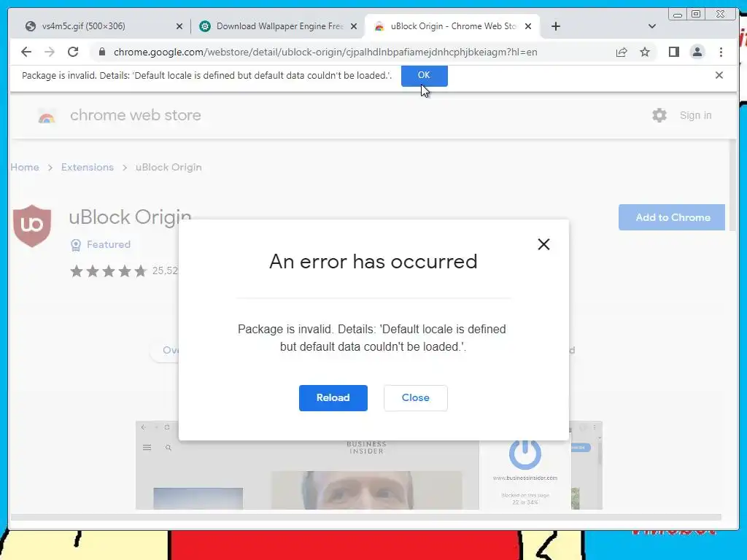Close the Download Wallpaper Engine tab
Image resolution: width=747 pixels, height=560 pixels.
(x=354, y=26)
